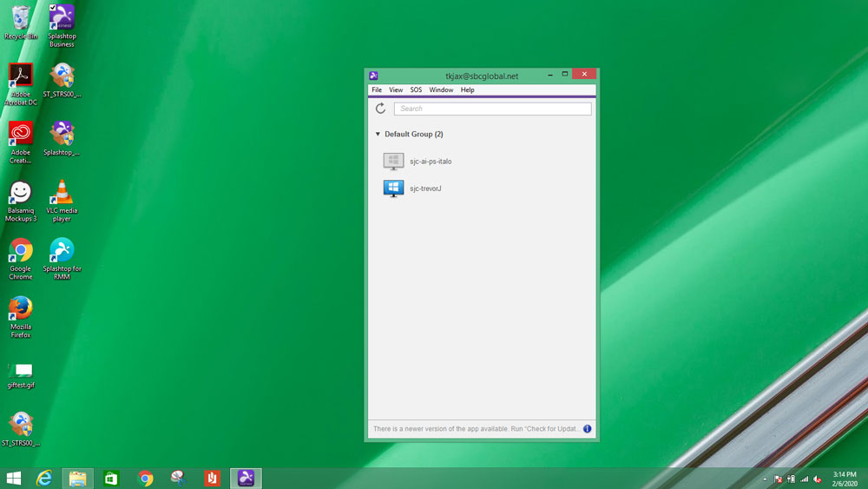Select ST_STRS00 installer below giftest.gif
The image size is (868, 489).
coord(21,429)
